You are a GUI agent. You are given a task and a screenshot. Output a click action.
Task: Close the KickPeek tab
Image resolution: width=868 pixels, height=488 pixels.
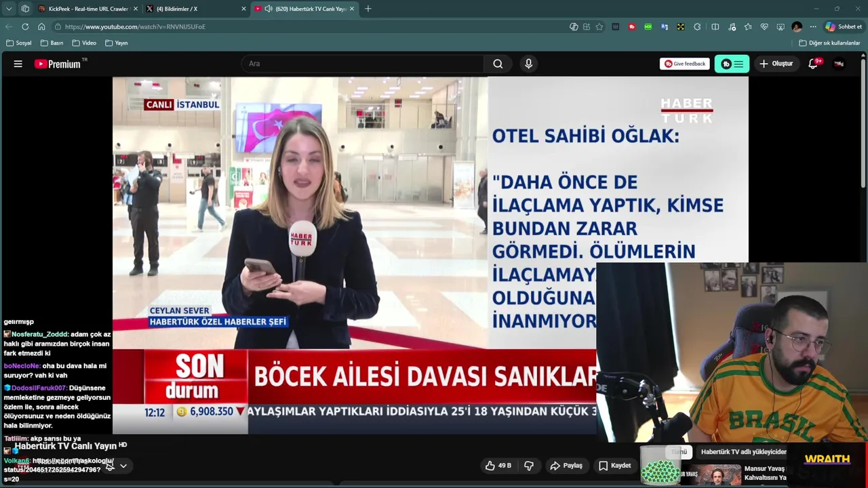pos(136,9)
